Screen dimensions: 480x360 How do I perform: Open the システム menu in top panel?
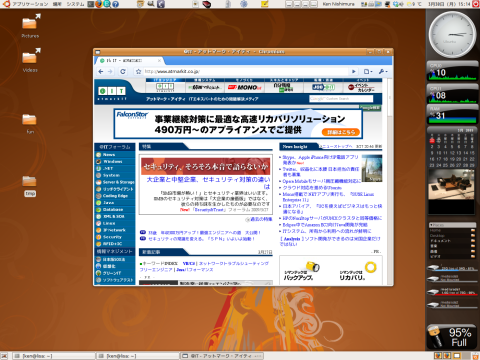75,4
